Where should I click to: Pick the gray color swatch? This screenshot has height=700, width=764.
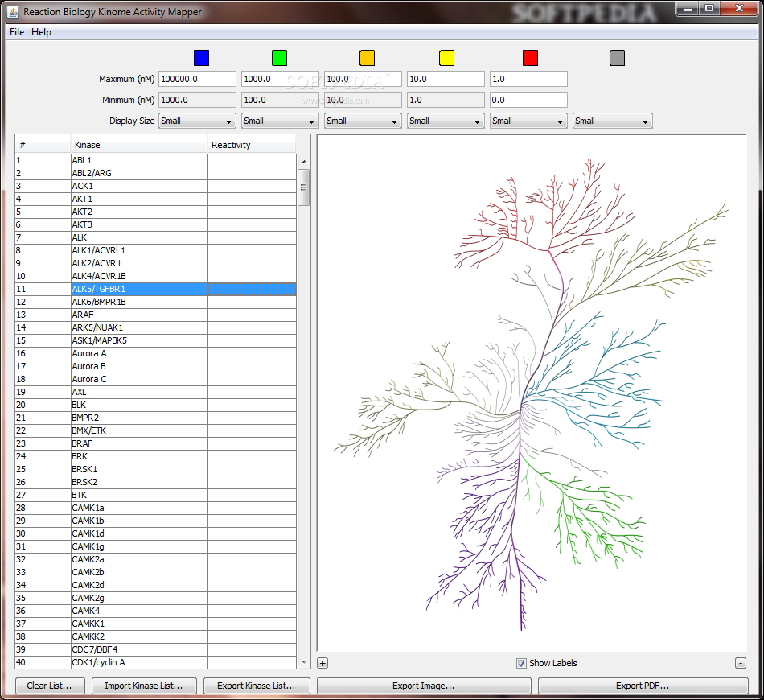pyautogui.click(x=617, y=57)
